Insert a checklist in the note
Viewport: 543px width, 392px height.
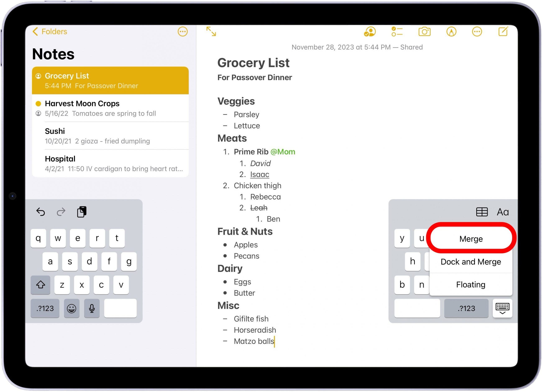point(397,31)
